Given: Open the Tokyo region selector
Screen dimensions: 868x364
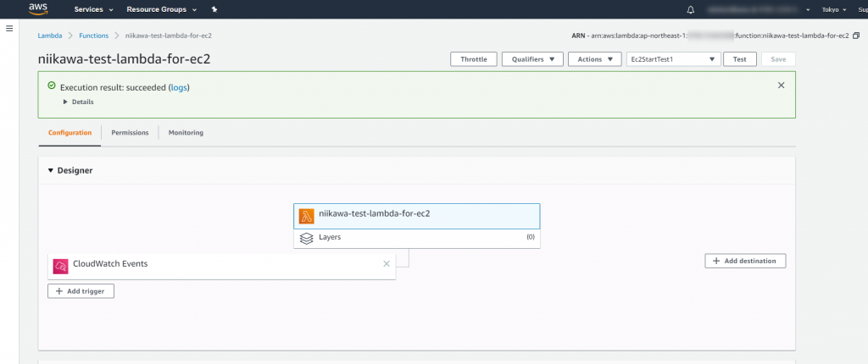Looking at the screenshot, I should point(834,9).
